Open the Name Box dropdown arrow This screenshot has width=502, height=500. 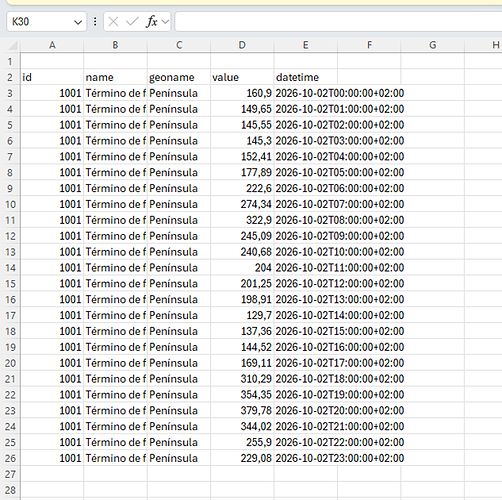[x=78, y=22]
